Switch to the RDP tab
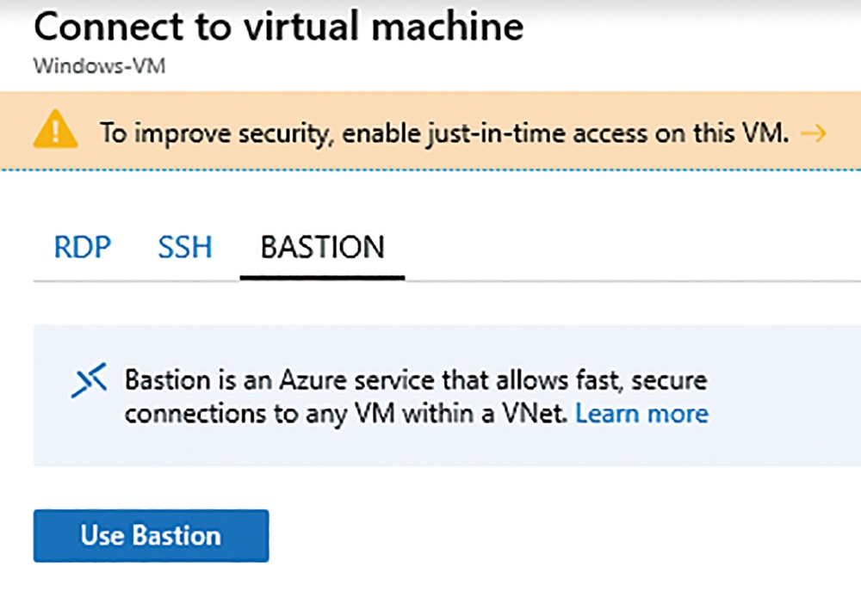The image size is (861, 616). (x=83, y=247)
